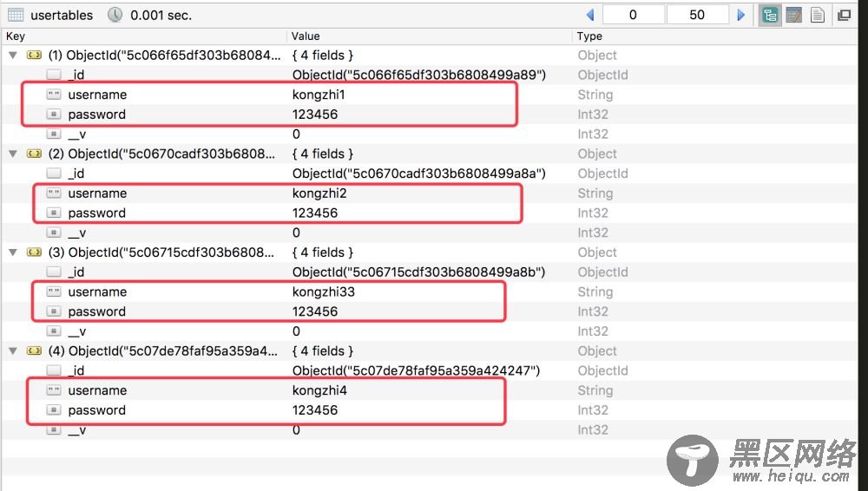
Task: Select value kongzhi4
Action: pos(319,390)
